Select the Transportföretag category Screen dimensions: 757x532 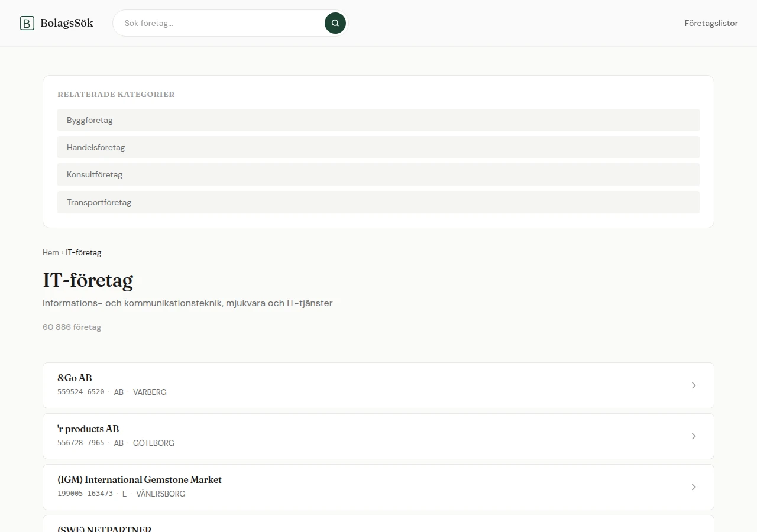click(x=378, y=202)
